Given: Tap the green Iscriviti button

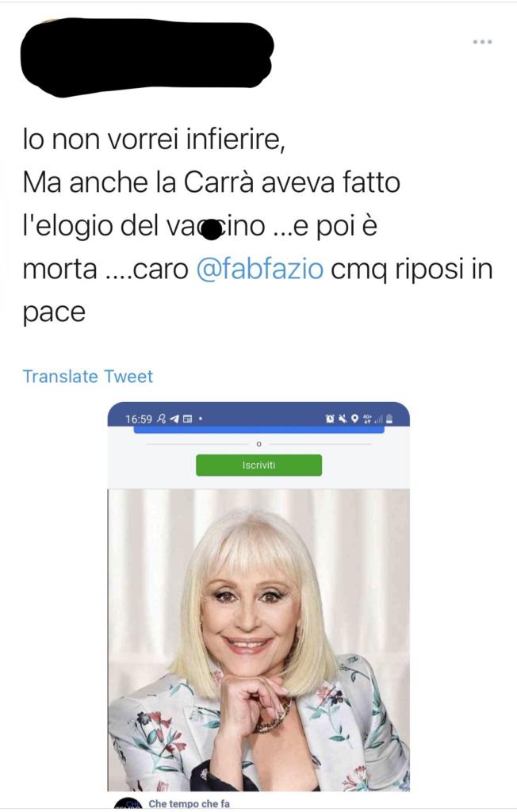Looking at the screenshot, I should click(x=258, y=465).
